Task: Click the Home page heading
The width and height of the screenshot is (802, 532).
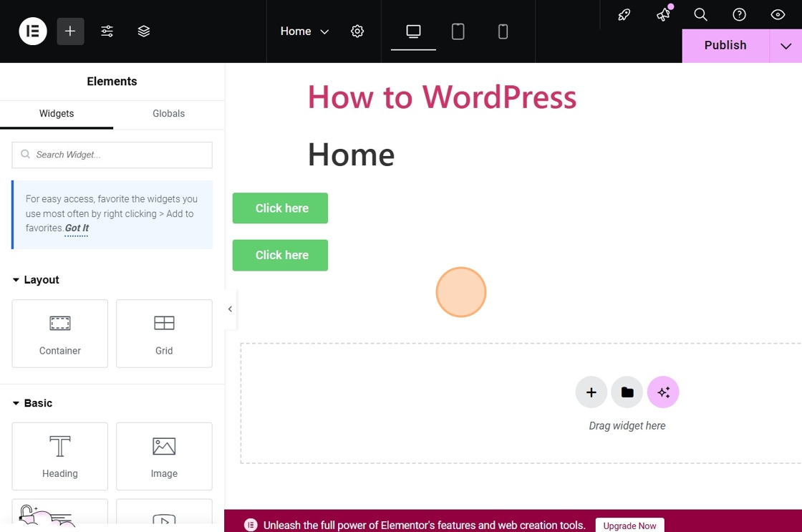Action: (x=352, y=155)
